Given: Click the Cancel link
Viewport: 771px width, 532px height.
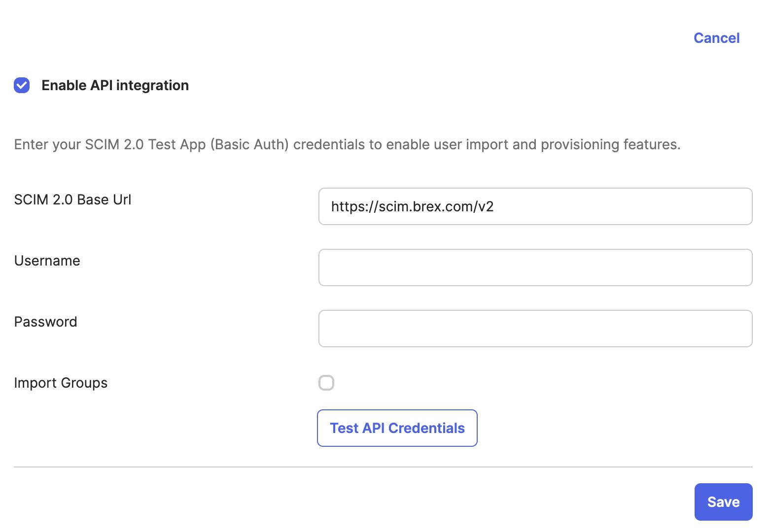Looking at the screenshot, I should click(716, 38).
